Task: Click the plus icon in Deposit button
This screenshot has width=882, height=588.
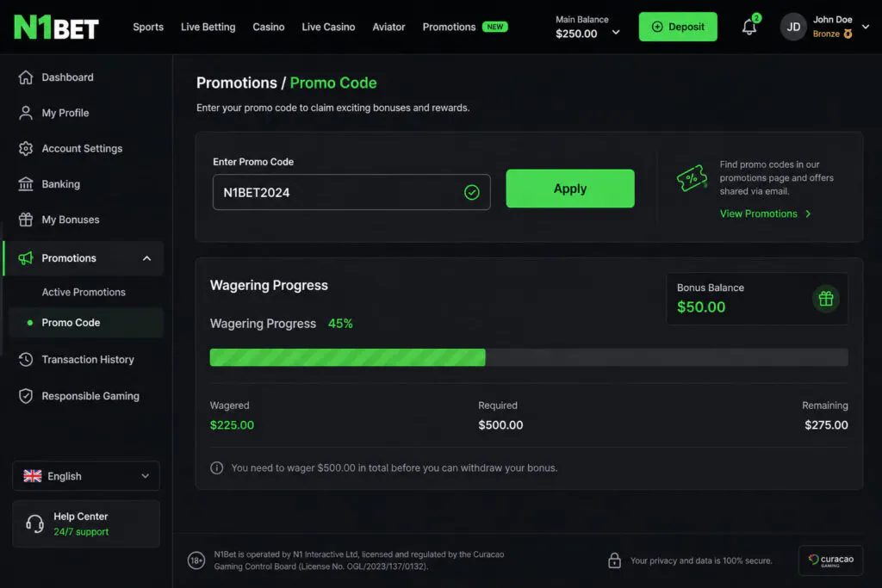Action: (657, 27)
